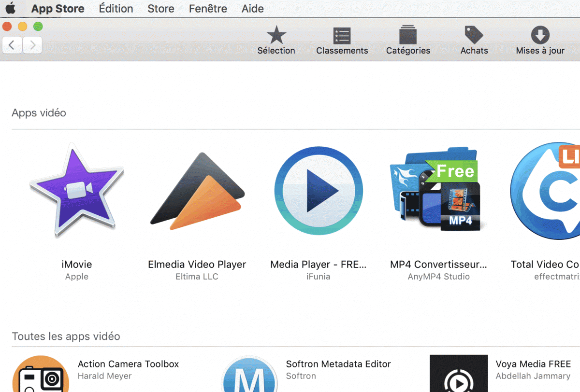The height and width of the screenshot is (392, 580).
Task: Open the Action Camera Toolbox icon
Action: (41, 374)
